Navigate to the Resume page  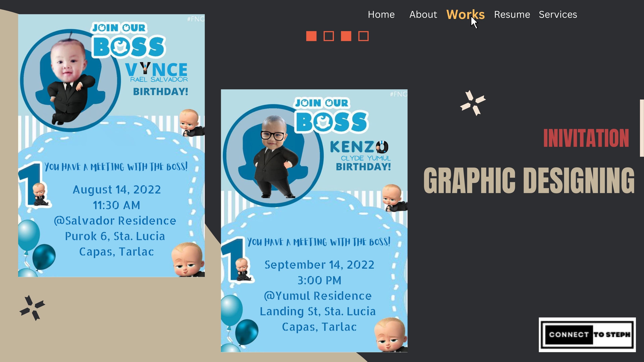click(x=512, y=14)
